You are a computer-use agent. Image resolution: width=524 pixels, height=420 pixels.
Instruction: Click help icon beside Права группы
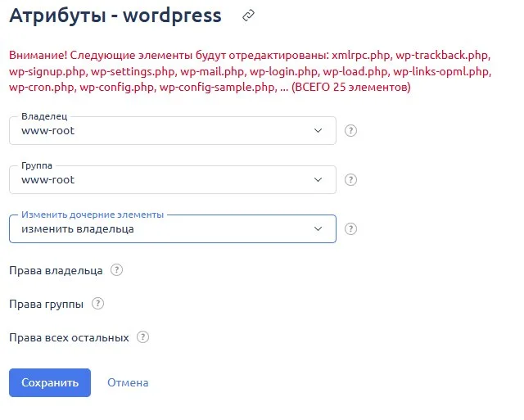coord(97,304)
